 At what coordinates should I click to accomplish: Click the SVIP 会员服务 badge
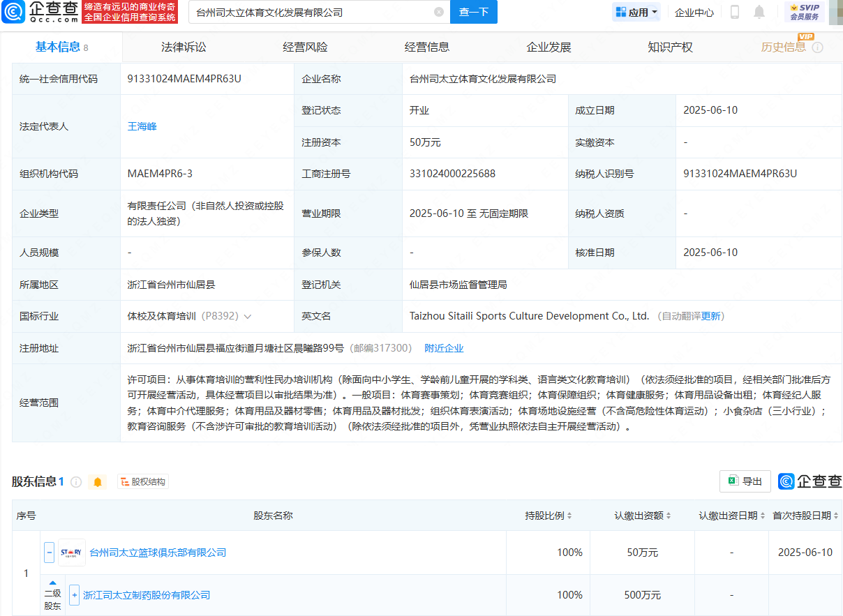point(804,12)
